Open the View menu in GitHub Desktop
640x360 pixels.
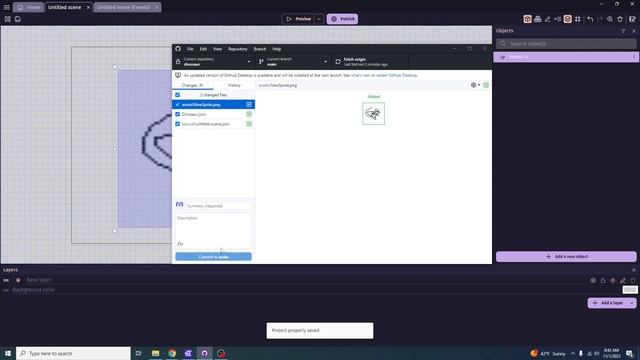(217, 49)
